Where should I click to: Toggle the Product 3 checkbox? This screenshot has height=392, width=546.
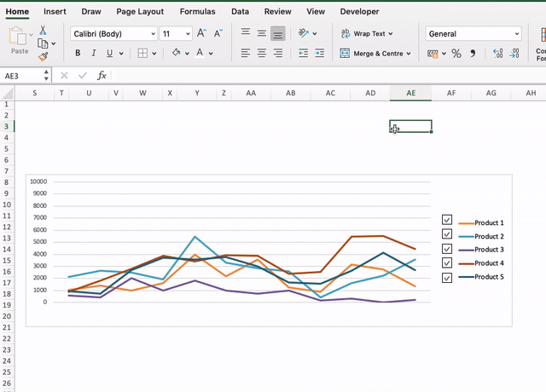click(447, 249)
